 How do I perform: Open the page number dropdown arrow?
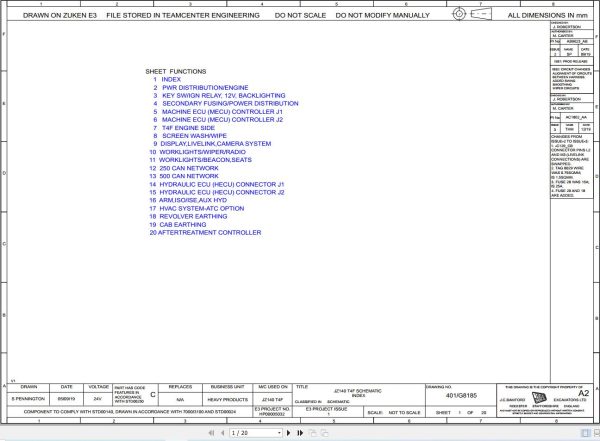click(x=279, y=433)
